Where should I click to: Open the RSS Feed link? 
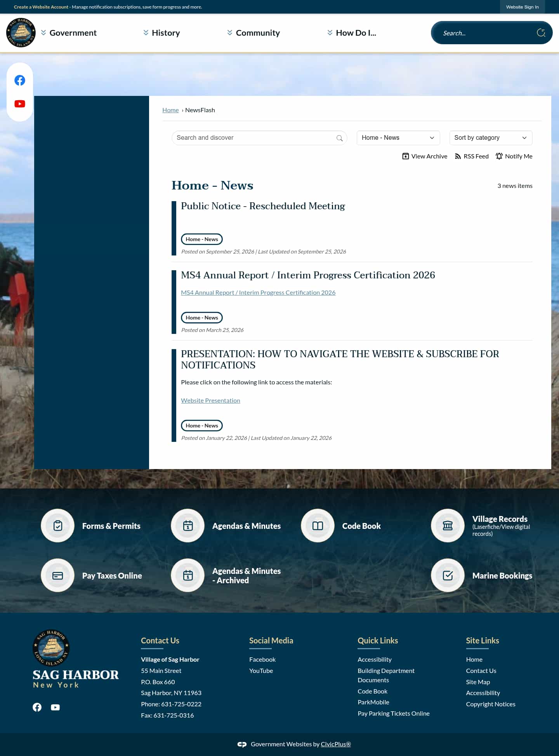[472, 156]
